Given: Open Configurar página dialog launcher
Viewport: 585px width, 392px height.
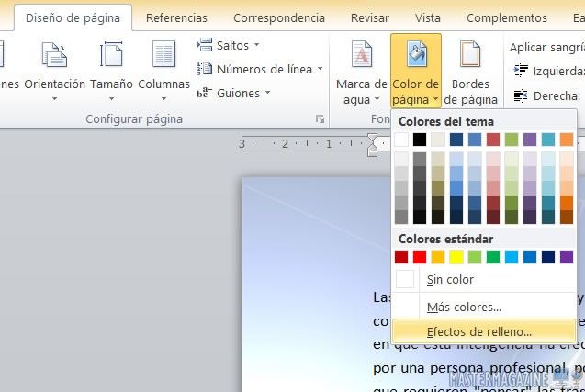Looking at the screenshot, I should pyautogui.click(x=320, y=119).
